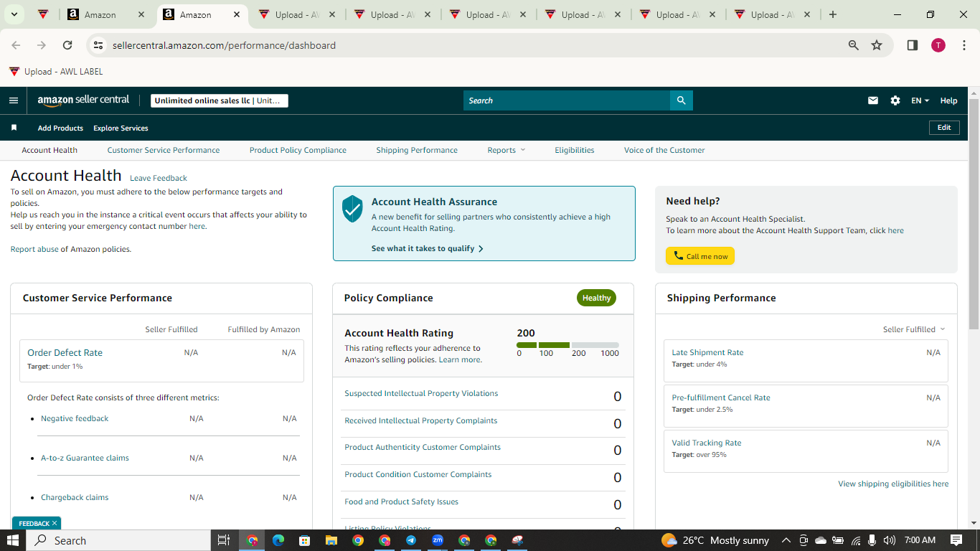980x551 pixels.
Task: Open the Negative feedback link
Action: (75, 418)
